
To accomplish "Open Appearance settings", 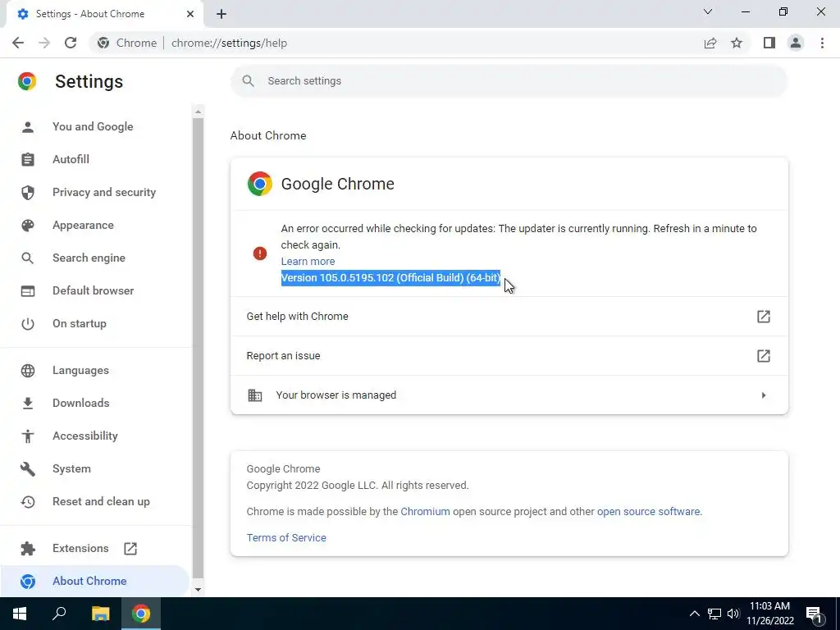I will click(83, 225).
